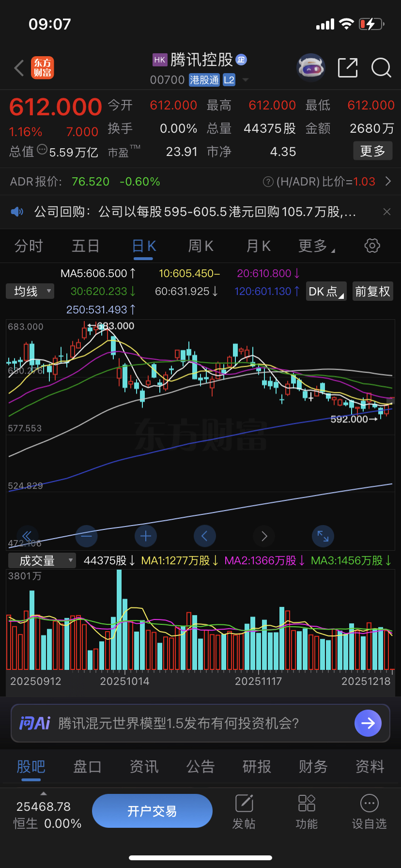Viewport: 401px width, 868px height.
Task: Tap the L2 level badge
Action: pyautogui.click(x=229, y=80)
